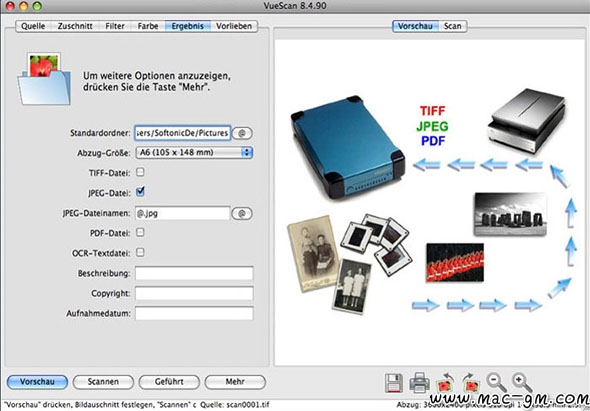Focus the Beschreibung text field

pos(194,273)
